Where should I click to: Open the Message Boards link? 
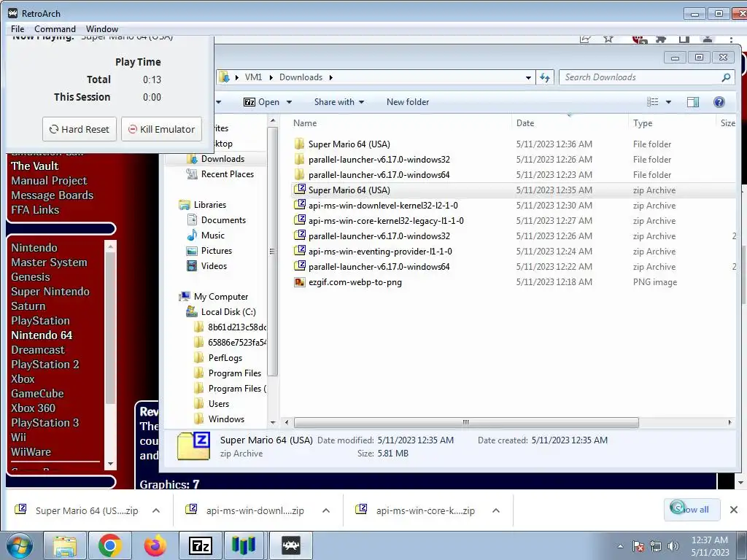pyautogui.click(x=53, y=195)
